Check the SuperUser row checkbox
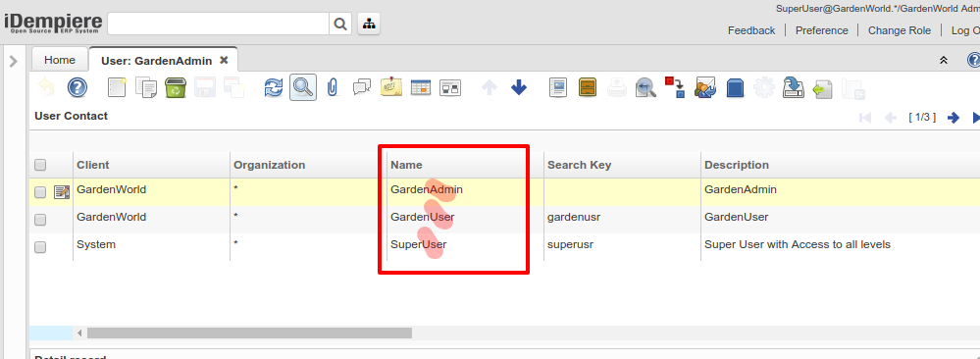This screenshot has width=980, height=359. pos(40,247)
